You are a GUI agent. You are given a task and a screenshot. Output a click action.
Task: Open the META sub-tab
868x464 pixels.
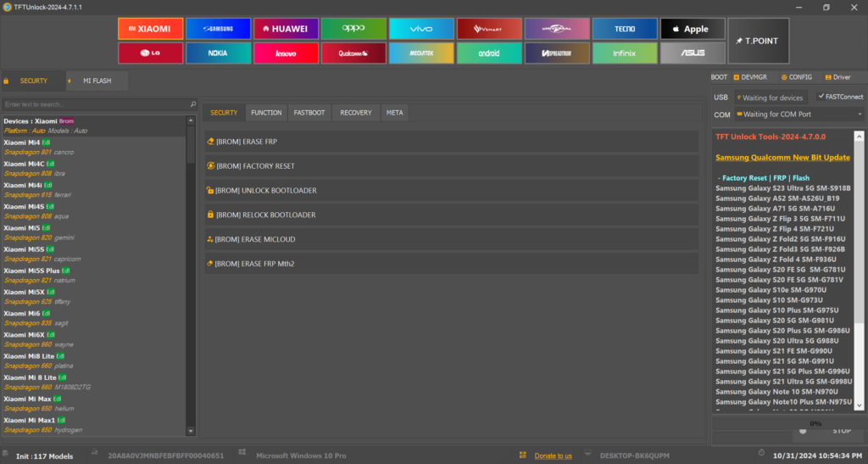coord(395,113)
